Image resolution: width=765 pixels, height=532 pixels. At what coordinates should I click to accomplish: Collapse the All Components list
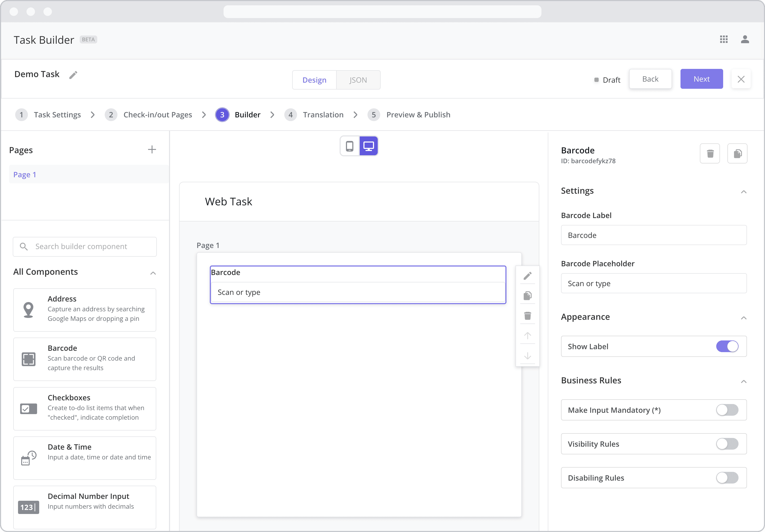point(153,273)
